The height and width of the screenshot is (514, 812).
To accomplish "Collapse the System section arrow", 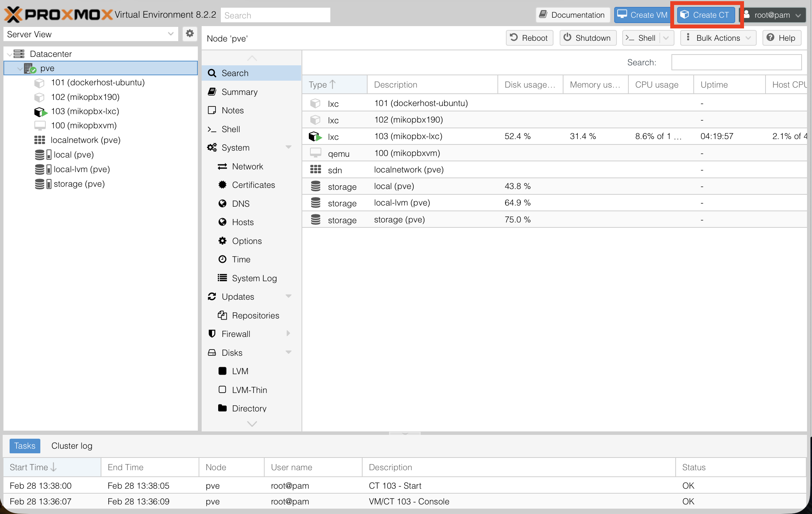I will tap(288, 148).
